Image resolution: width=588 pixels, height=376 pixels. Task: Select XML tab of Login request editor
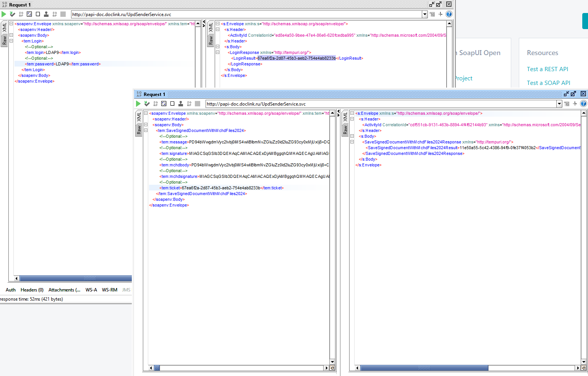4,27
